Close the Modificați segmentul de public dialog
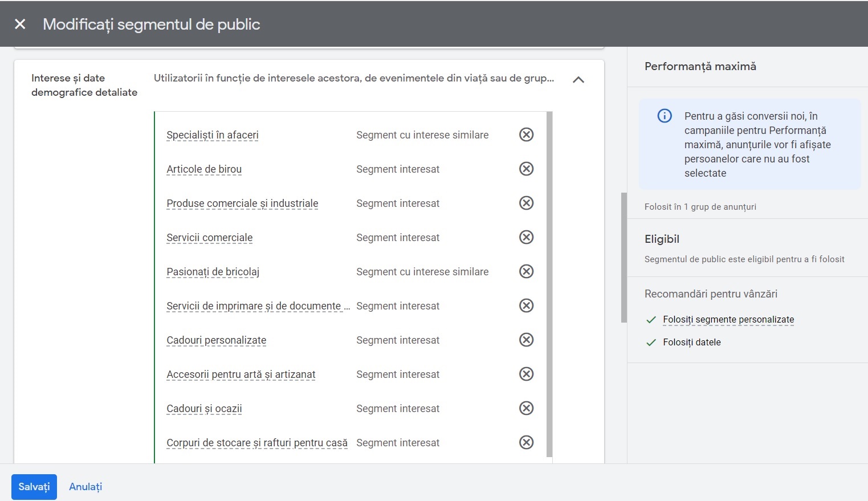The height and width of the screenshot is (501, 868). [x=20, y=24]
